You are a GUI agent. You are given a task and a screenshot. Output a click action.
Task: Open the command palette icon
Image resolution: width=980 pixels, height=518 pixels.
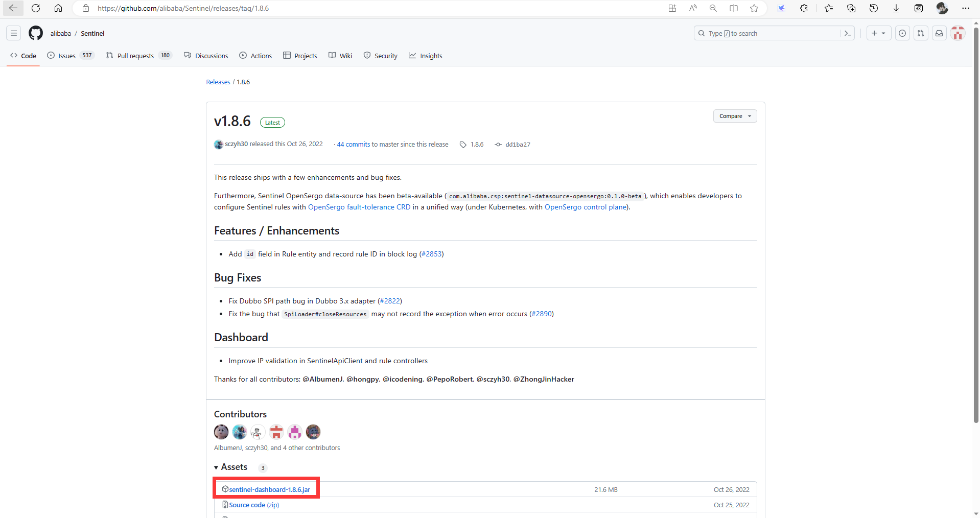[x=847, y=33]
